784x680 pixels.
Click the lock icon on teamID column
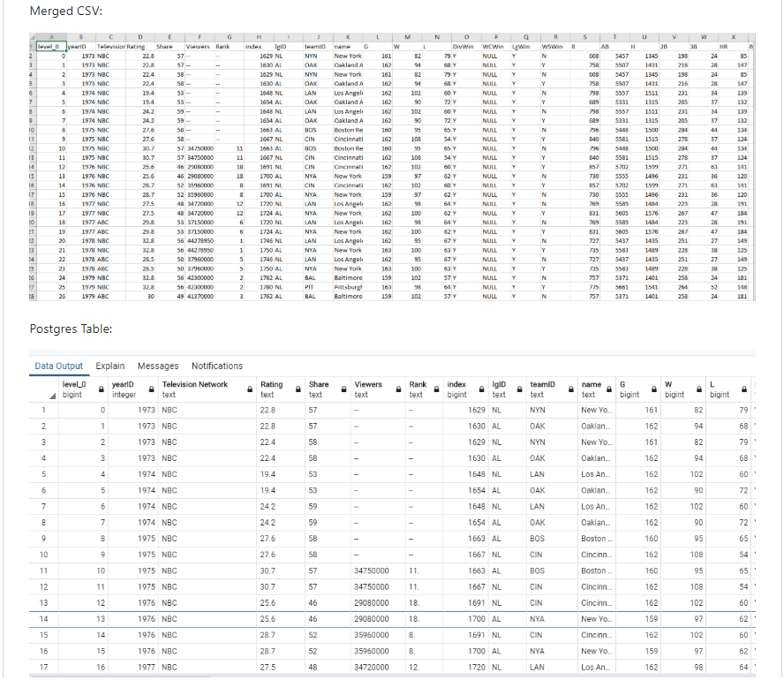click(570, 389)
